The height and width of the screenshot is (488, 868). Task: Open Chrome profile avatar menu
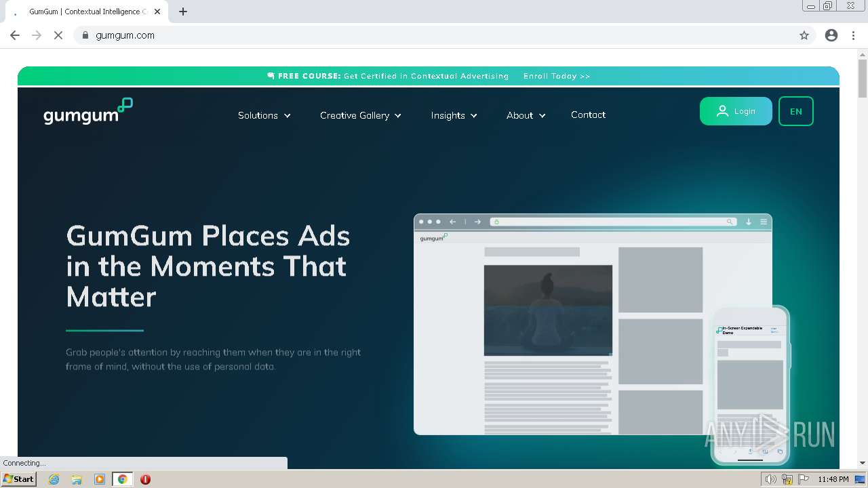pyautogui.click(x=831, y=35)
